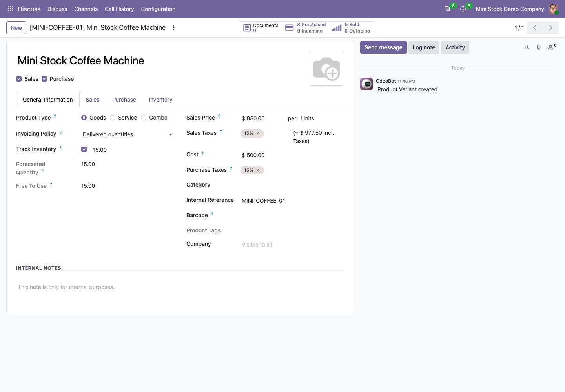The width and height of the screenshot is (565, 392).
Task: Go to the previous record arrow
Action: pos(535,28)
